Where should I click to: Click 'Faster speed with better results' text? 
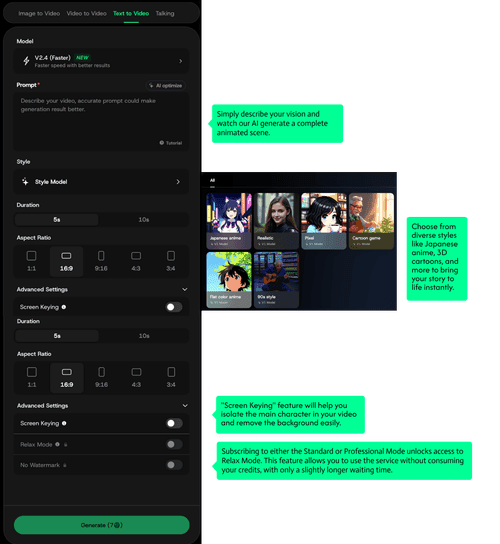pos(72,66)
